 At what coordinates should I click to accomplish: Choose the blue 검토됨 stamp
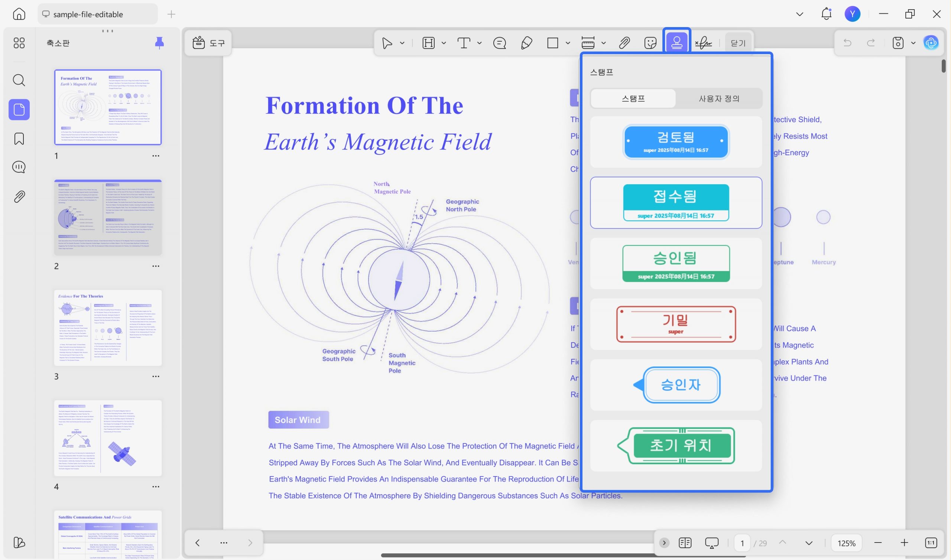coord(676,142)
